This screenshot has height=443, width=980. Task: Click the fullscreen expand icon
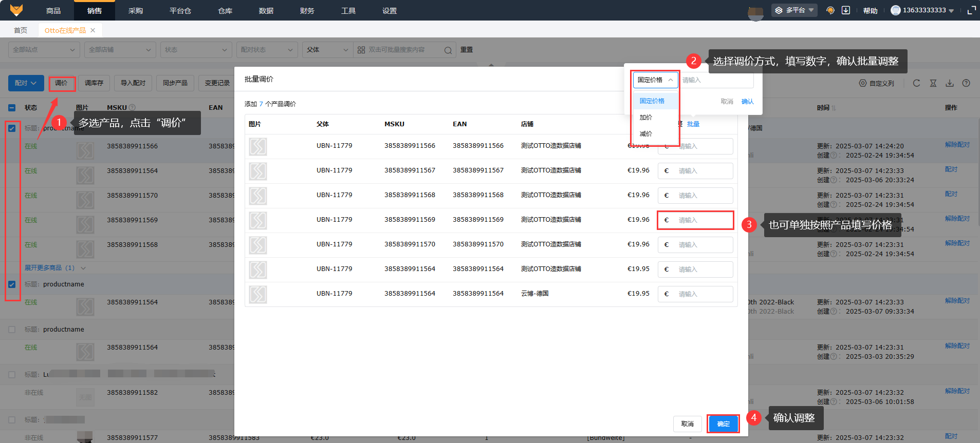click(971, 10)
